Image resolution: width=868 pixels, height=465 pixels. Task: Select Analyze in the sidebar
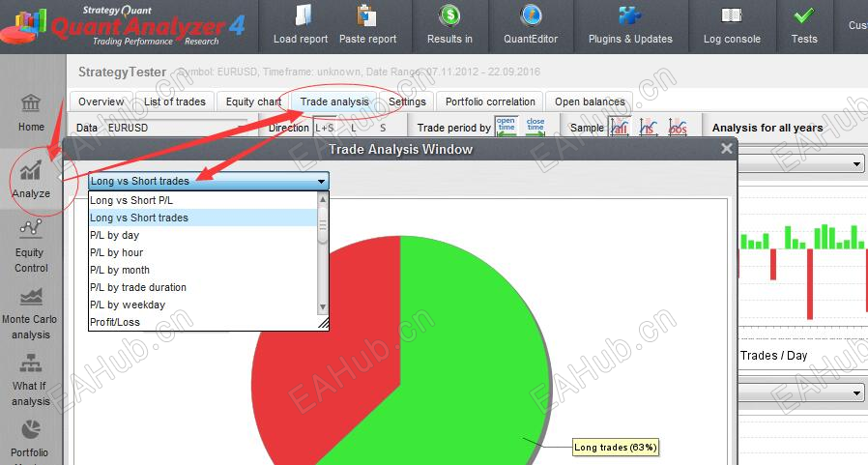click(31, 180)
